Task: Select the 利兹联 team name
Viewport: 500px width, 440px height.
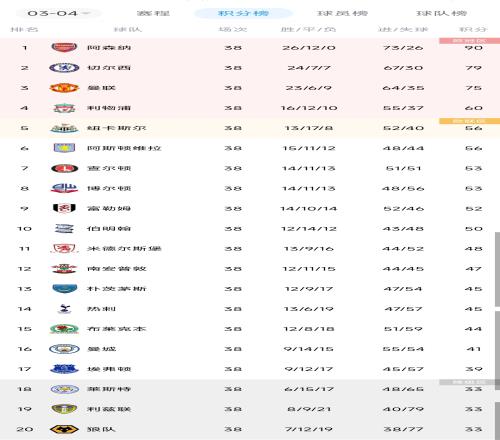Action: click(109, 409)
